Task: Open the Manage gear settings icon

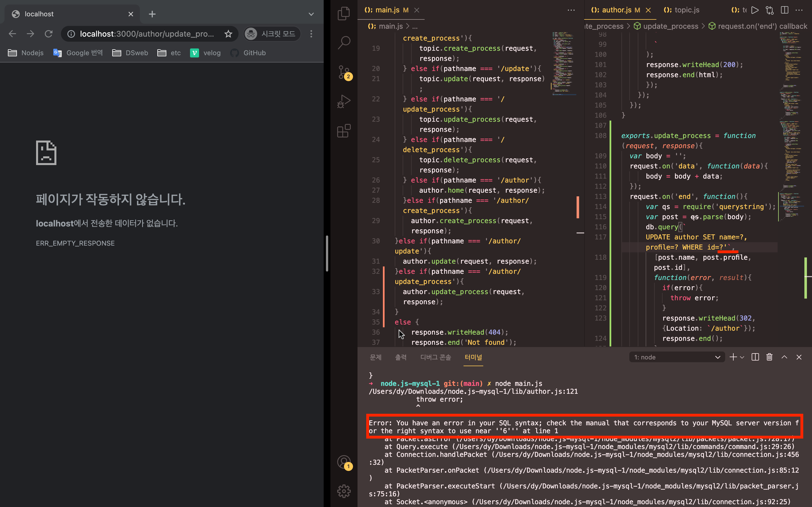Action: click(344, 491)
